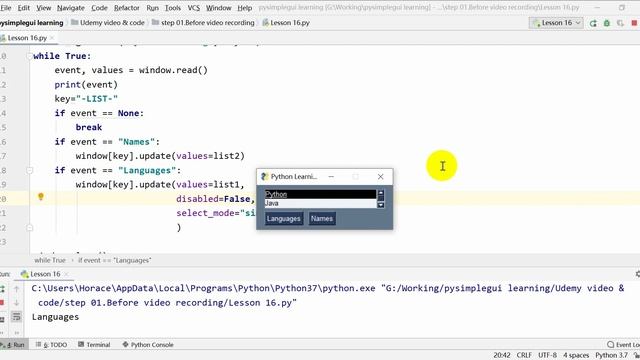Click the 'break' statement in code
640x360 pixels.
[89, 127]
